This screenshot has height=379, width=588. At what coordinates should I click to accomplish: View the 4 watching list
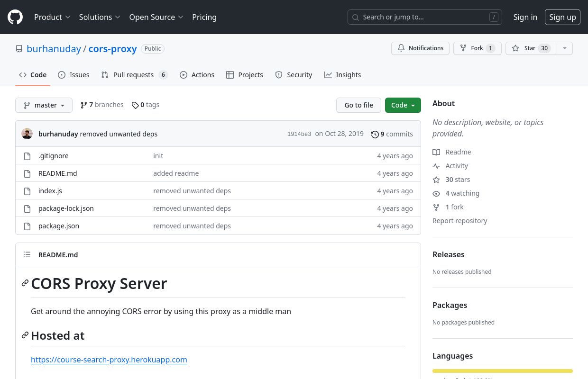[x=456, y=193]
